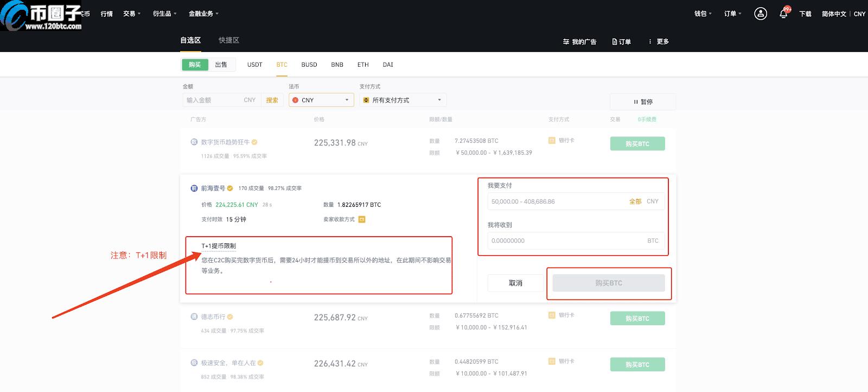
Task: Click 购买BTC for 数字货币趋势狂牛 ad
Action: pyautogui.click(x=637, y=144)
